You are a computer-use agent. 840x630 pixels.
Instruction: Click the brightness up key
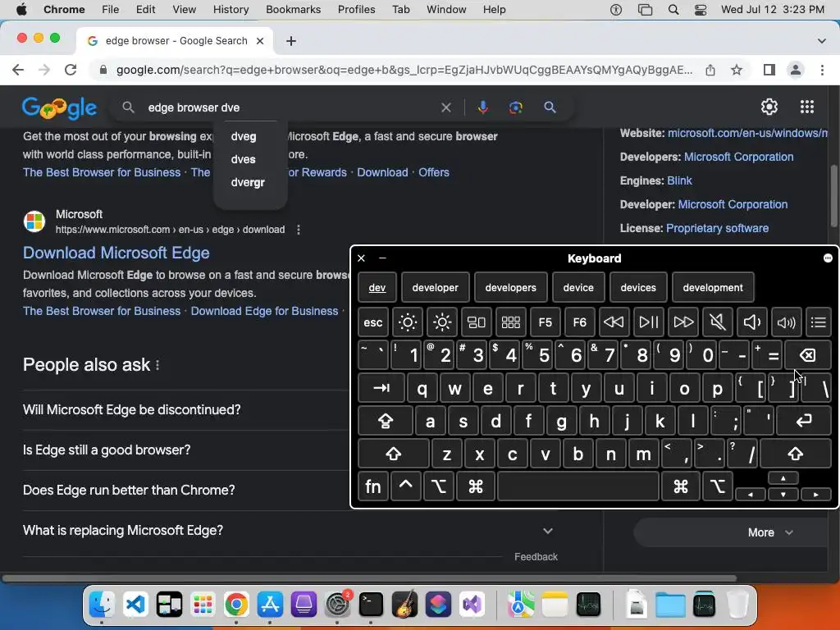click(x=442, y=322)
